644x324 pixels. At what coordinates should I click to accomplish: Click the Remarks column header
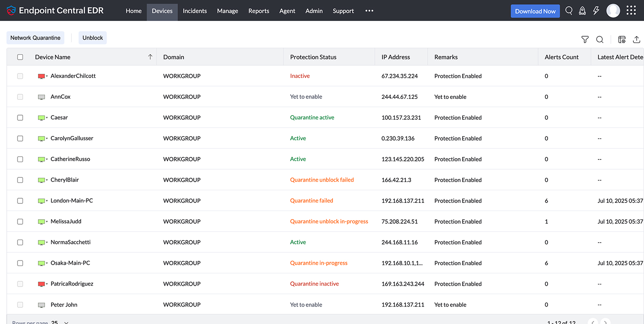point(446,57)
